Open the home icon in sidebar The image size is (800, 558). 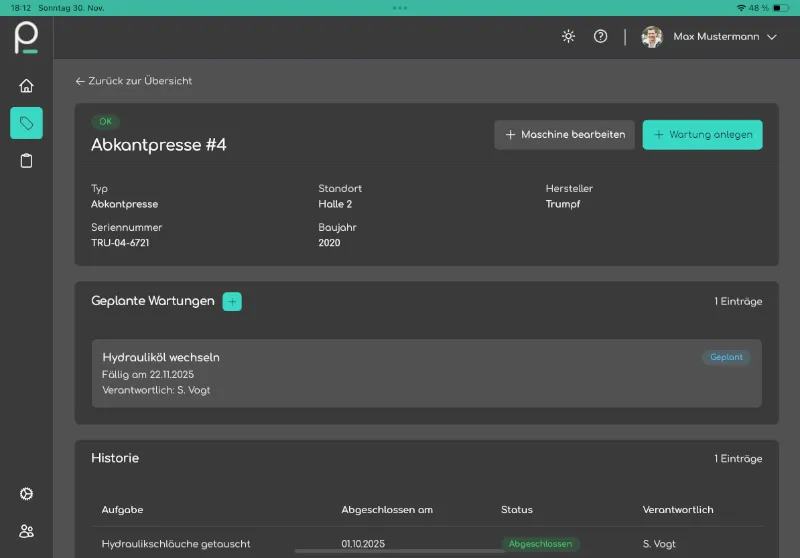26,85
